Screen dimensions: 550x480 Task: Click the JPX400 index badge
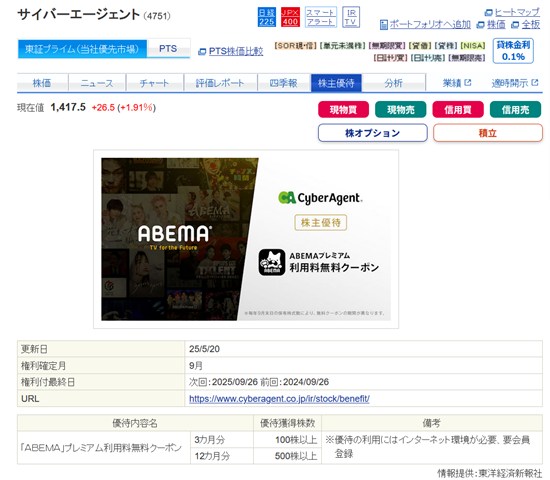click(x=290, y=17)
